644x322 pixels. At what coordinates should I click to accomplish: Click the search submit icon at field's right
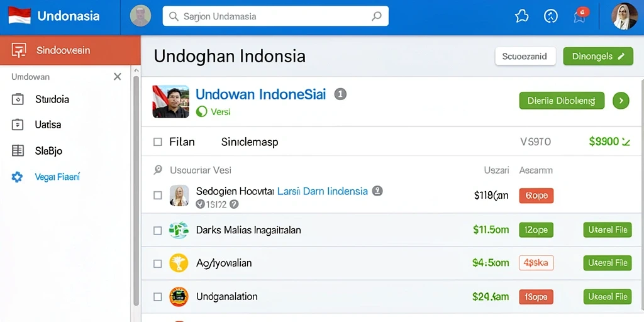(376, 16)
